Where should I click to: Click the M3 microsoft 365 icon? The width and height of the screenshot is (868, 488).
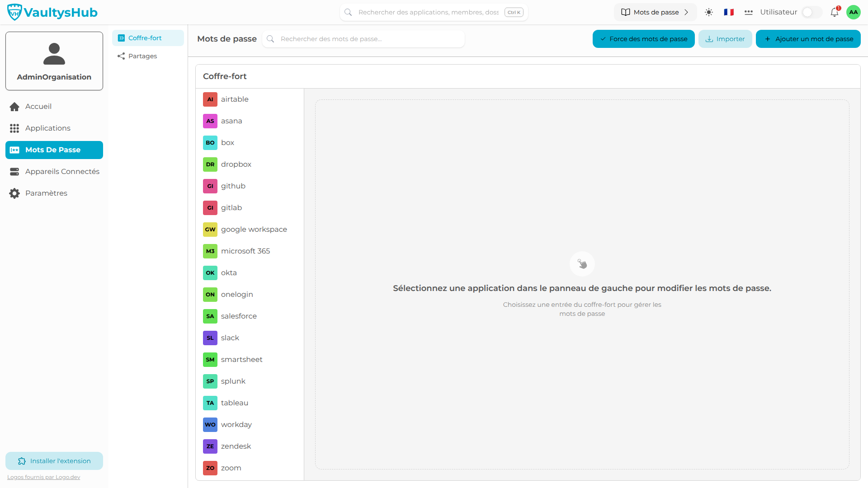click(210, 251)
